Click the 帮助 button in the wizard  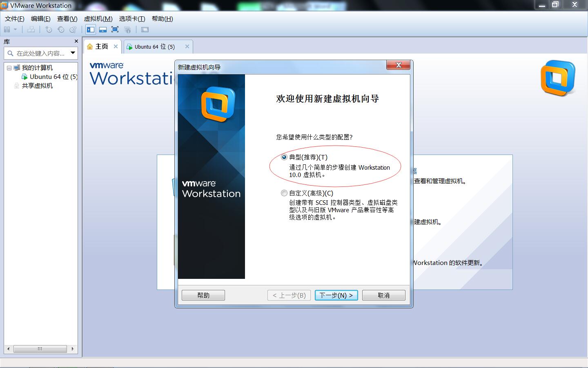click(203, 295)
